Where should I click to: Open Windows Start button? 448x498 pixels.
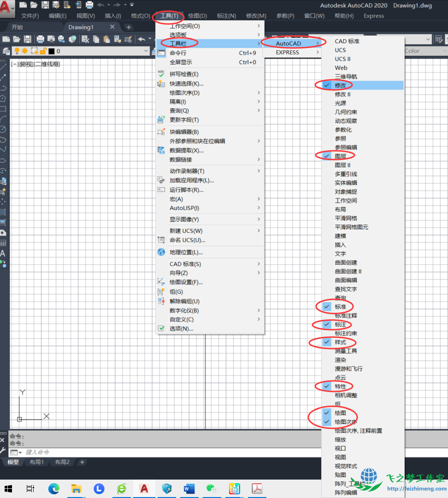(8, 488)
